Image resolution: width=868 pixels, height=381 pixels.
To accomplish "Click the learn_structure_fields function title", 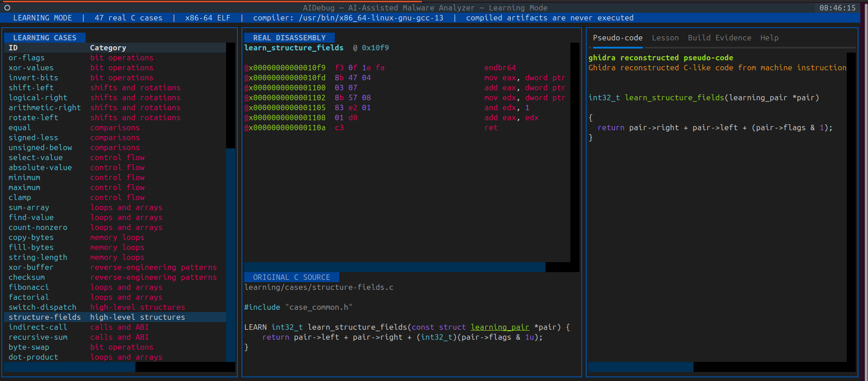I will pos(294,48).
